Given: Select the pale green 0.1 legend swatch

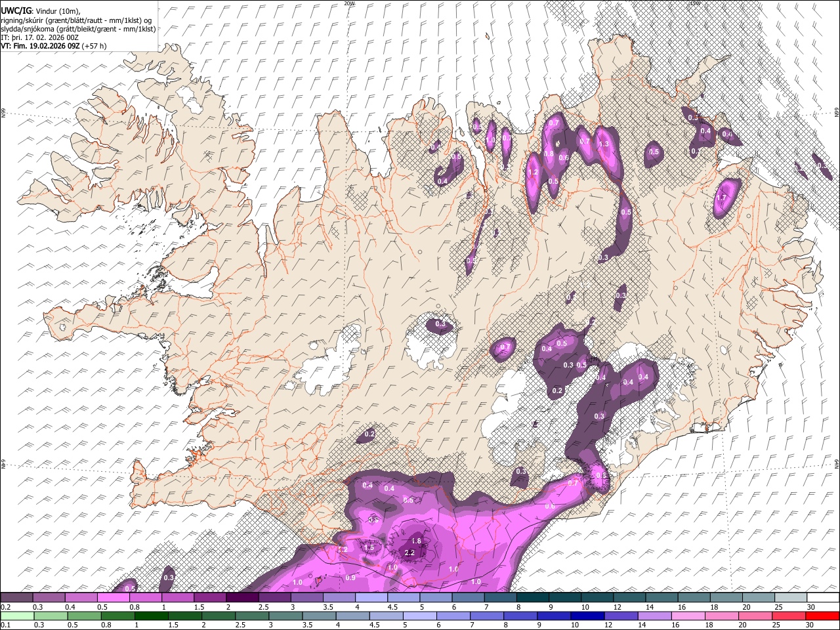Looking at the screenshot, I should [16, 616].
